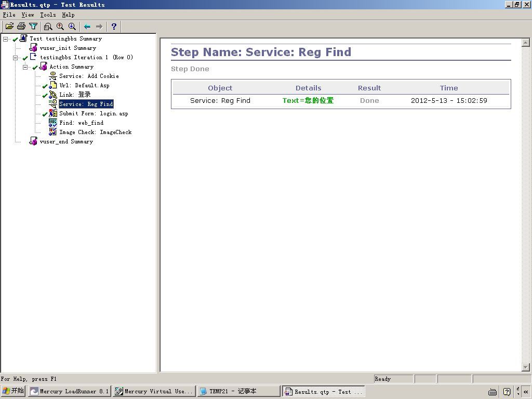The image size is (532, 399).
Task: Click the Link 登录 chain icon
Action: point(53,95)
